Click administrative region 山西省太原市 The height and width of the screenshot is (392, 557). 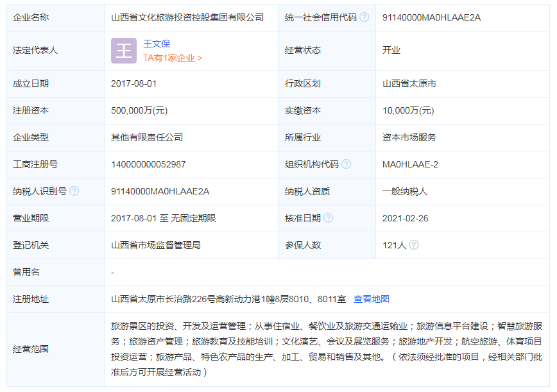(x=409, y=83)
